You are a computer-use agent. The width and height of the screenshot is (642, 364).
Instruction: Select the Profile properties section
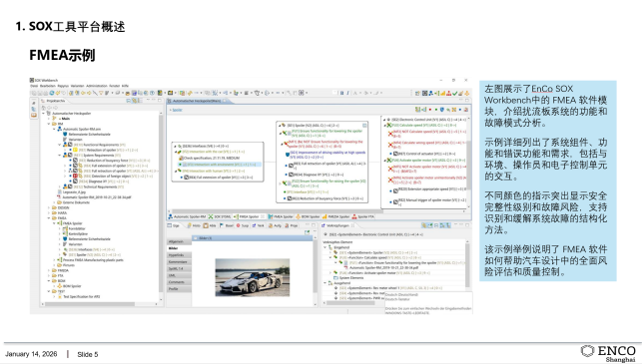pos(179,289)
